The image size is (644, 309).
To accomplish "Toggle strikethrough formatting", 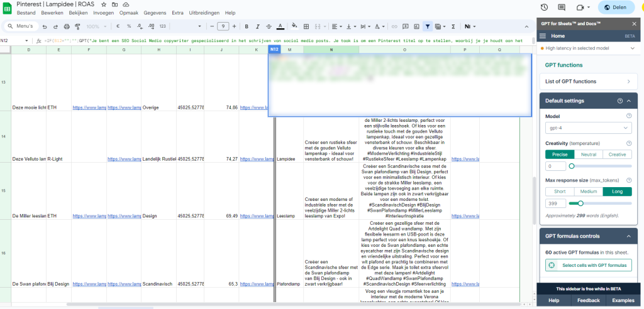I will tap(269, 26).
